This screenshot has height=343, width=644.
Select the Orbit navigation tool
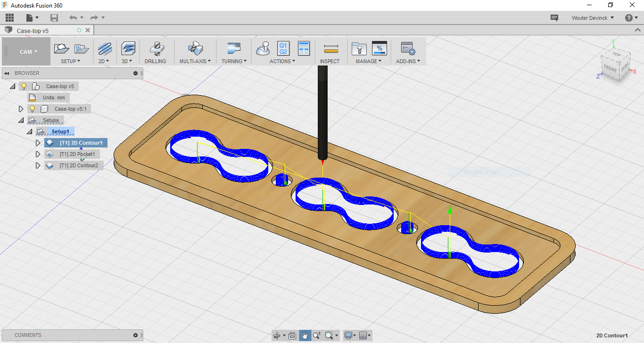click(x=277, y=335)
